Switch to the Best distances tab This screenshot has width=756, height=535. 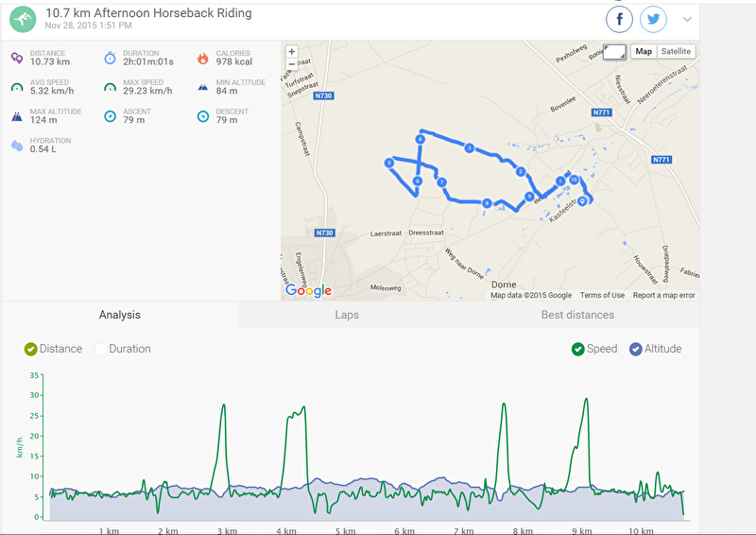[x=577, y=315]
